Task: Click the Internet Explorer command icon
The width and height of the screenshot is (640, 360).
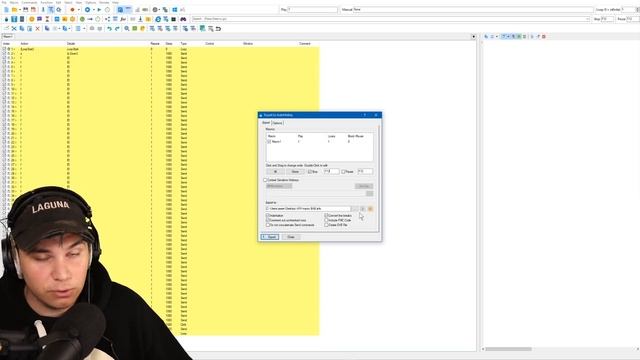Action: click(x=158, y=19)
